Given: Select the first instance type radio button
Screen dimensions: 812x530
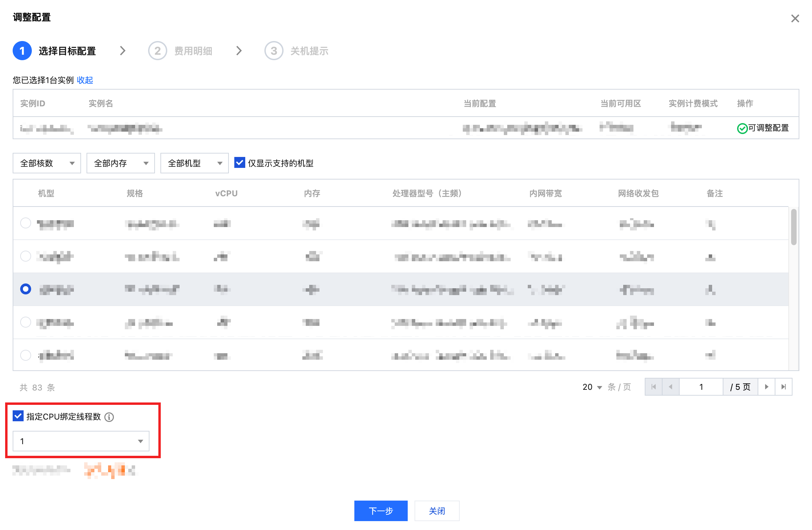Looking at the screenshot, I should [x=26, y=223].
